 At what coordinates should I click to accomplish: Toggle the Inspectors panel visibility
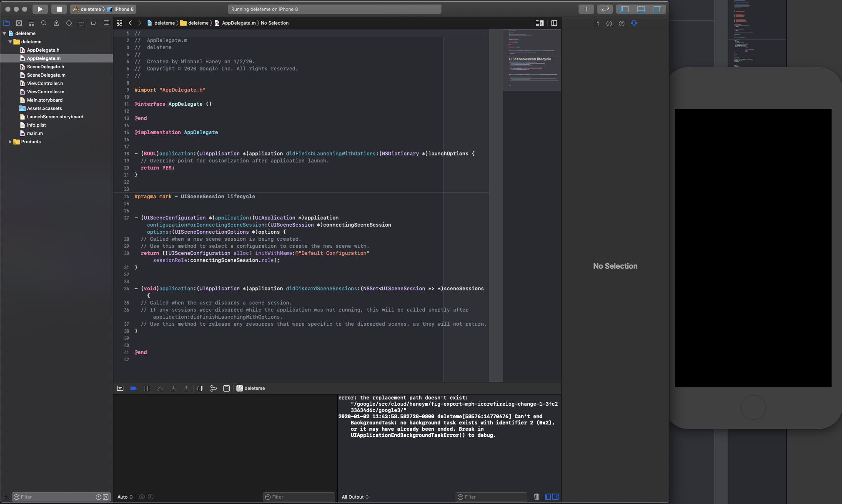tap(657, 9)
